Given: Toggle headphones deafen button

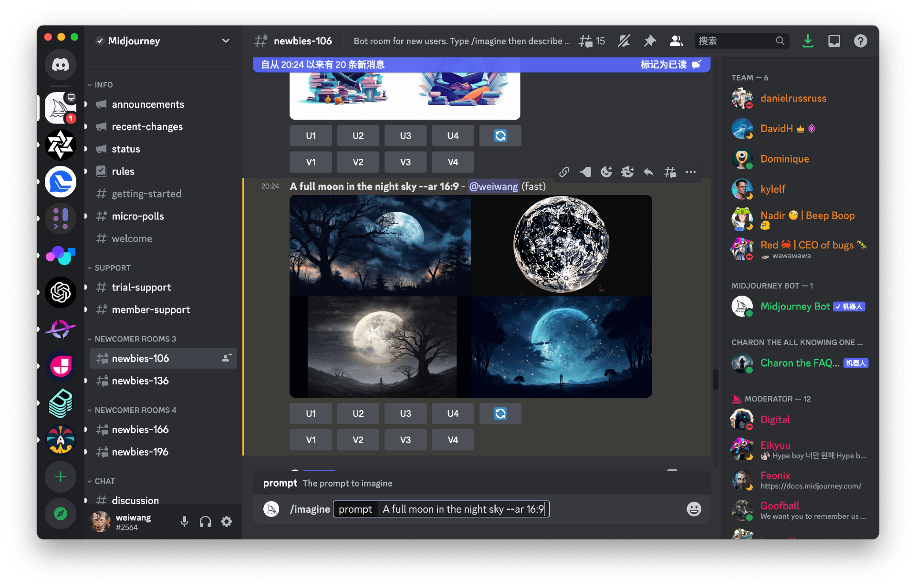Looking at the screenshot, I should [x=206, y=522].
